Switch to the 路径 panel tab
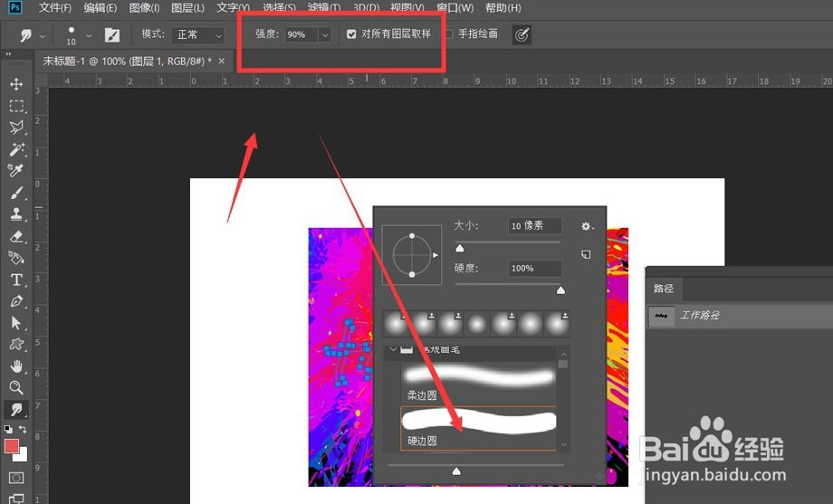The width and height of the screenshot is (833, 504). 664,289
